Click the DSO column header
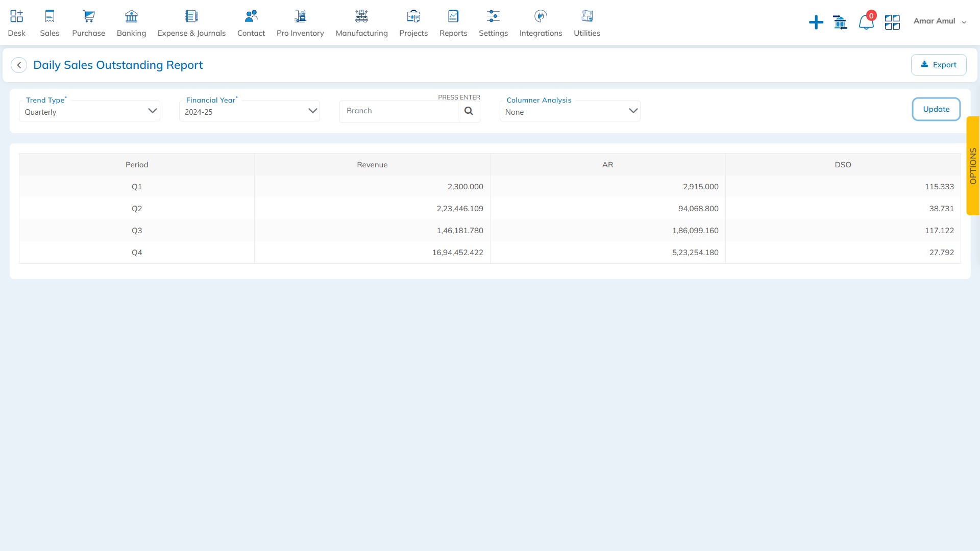The height and width of the screenshot is (551, 980). click(x=843, y=165)
